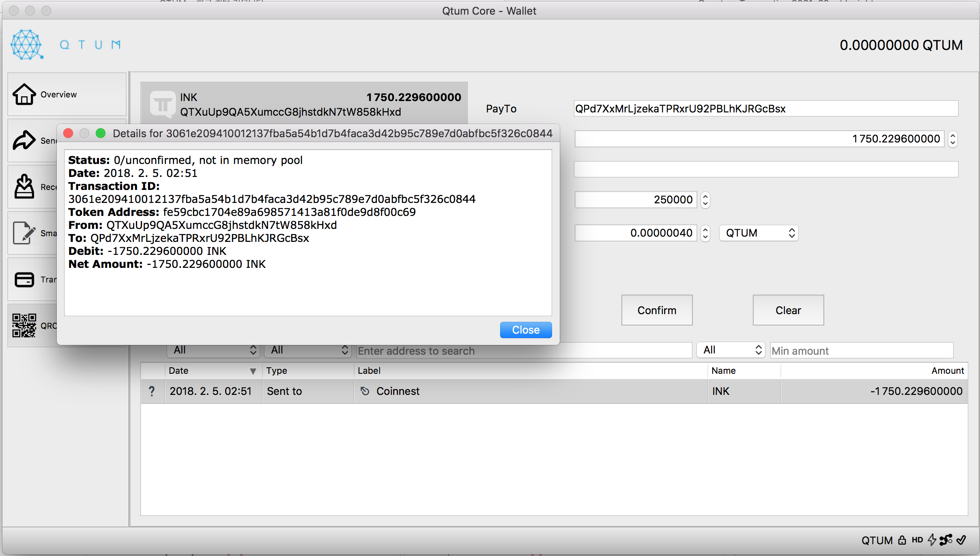Click the Name column header
Viewport: 980px width, 556px height.
pyautogui.click(x=744, y=371)
